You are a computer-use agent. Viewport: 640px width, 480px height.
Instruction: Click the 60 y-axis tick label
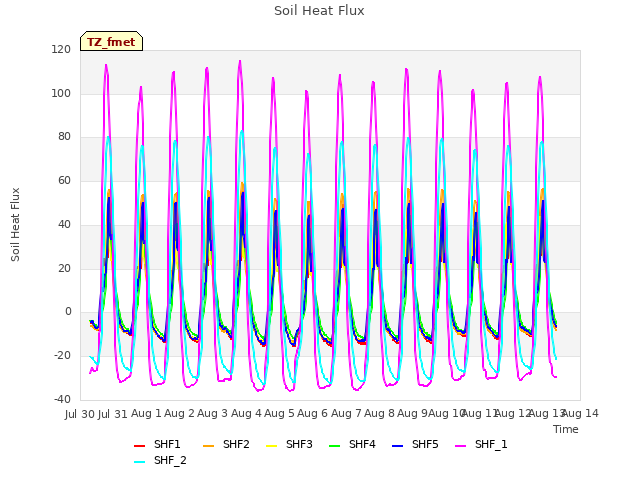point(64,180)
